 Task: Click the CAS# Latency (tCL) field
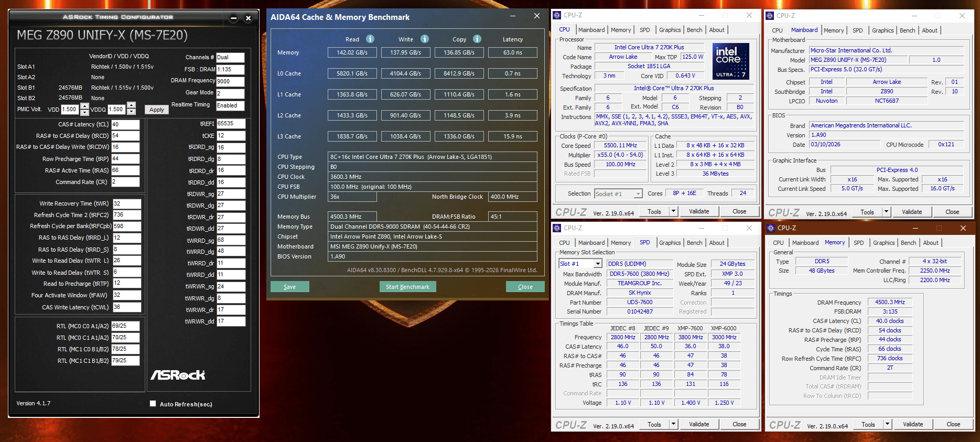pyautogui.click(x=125, y=124)
